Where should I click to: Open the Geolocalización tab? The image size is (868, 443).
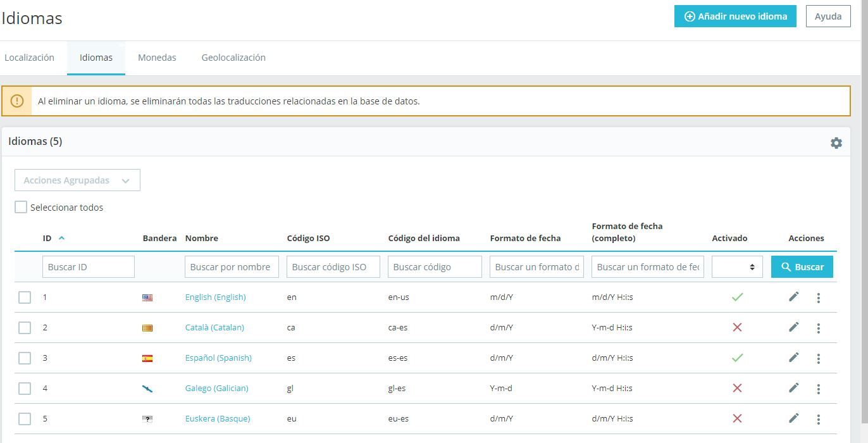tap(233, 58)
